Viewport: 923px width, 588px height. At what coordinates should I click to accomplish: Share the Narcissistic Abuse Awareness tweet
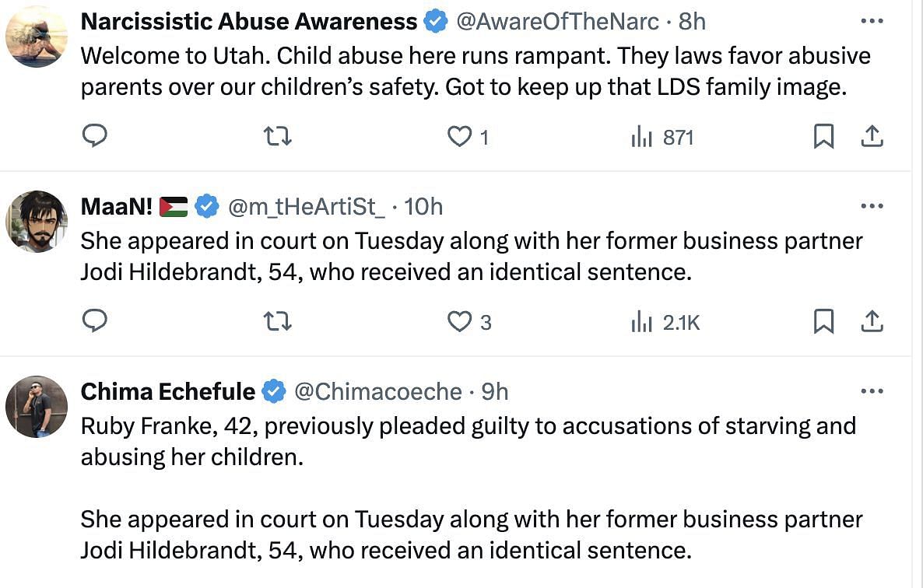point(872,136)
